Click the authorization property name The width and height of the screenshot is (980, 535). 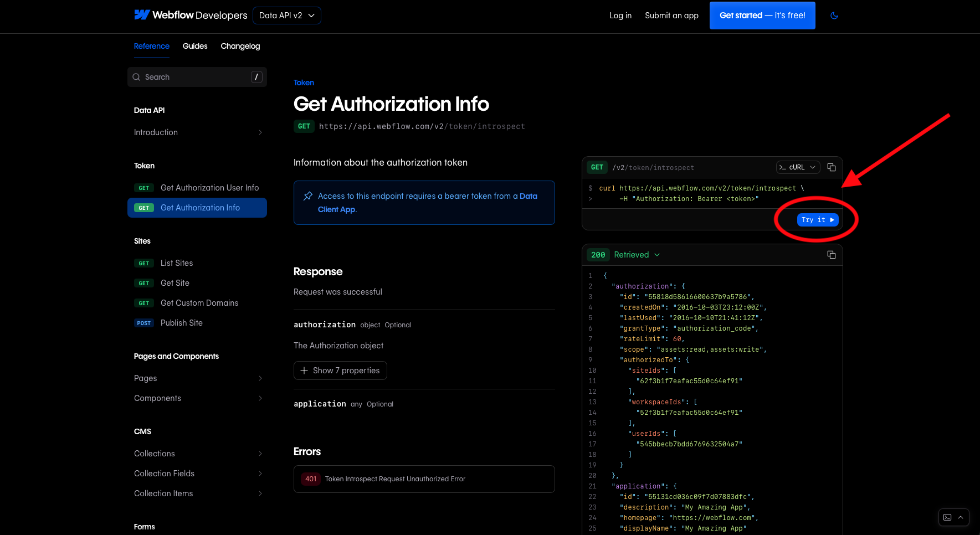(325, 325)
